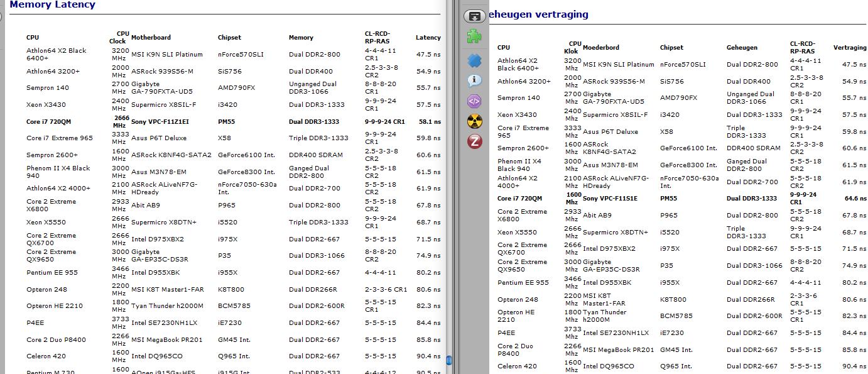Click Tyan Thunder h2000M in Memory Latency table
The width and height of the screenshot is (868, 374).
[x=167, y=306]
